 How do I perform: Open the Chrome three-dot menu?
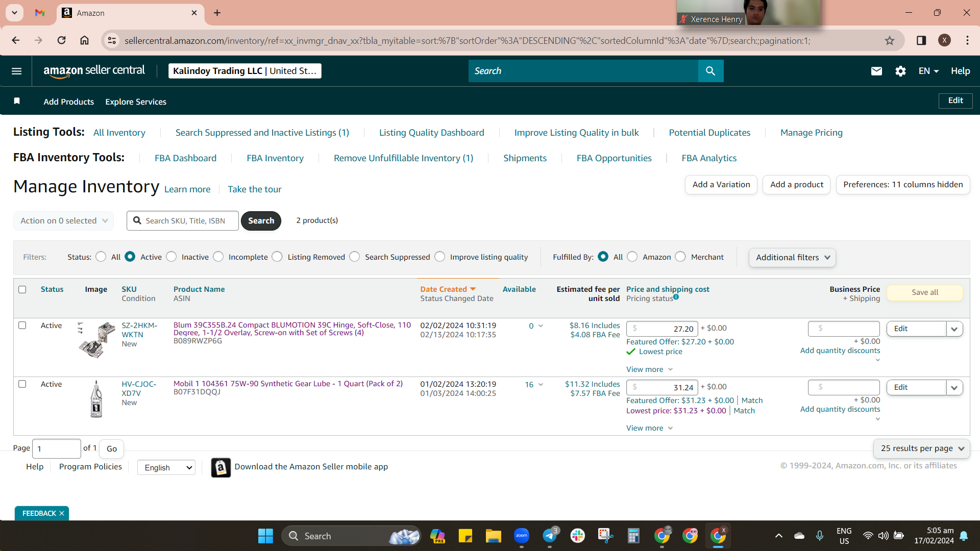click(x=967, y=40)
